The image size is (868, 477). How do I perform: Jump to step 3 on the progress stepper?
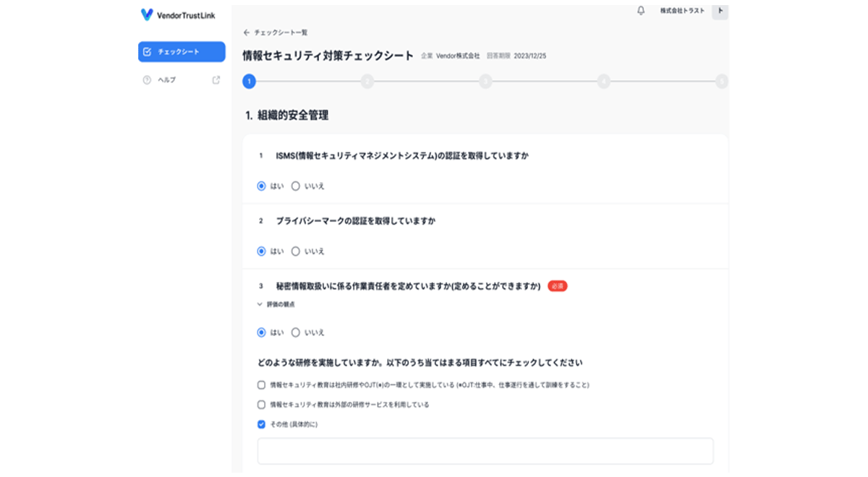(x=485, y=82)
